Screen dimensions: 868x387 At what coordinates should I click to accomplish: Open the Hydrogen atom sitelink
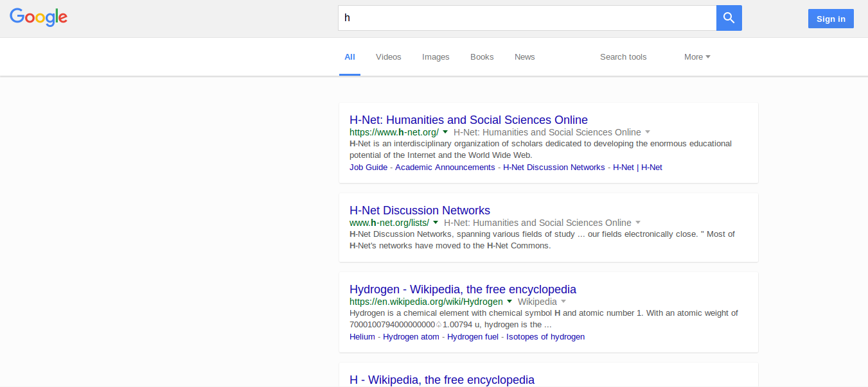(x=411, y=337)
